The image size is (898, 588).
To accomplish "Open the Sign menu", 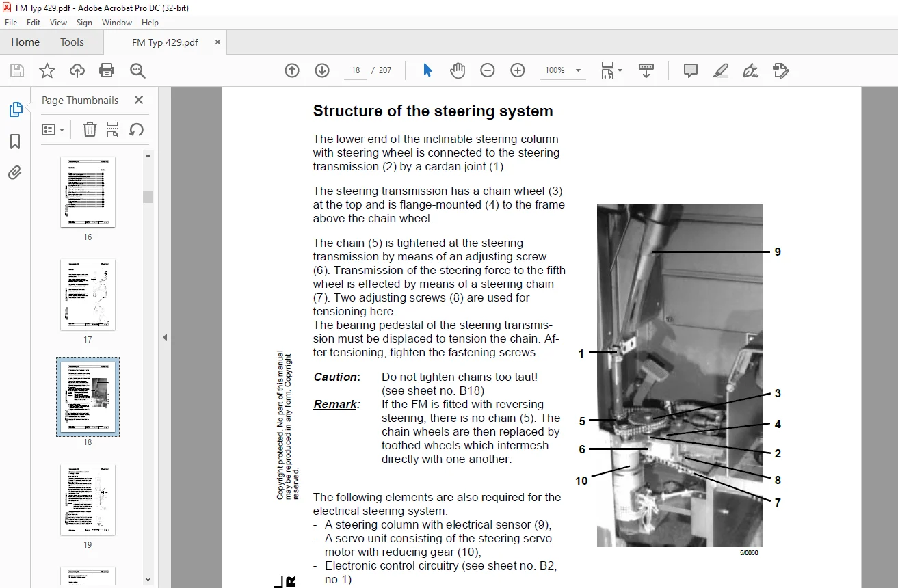I will tap(84, 23).
